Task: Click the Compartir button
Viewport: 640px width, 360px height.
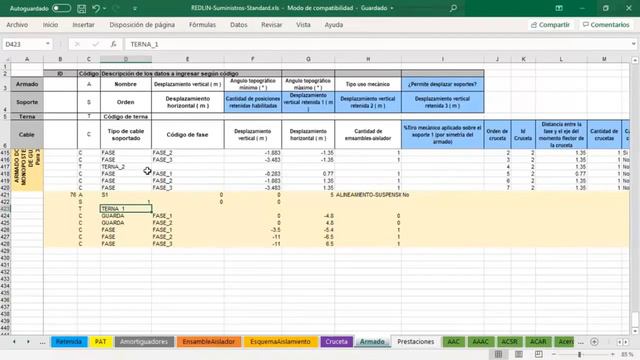Action: coord(550,25)
